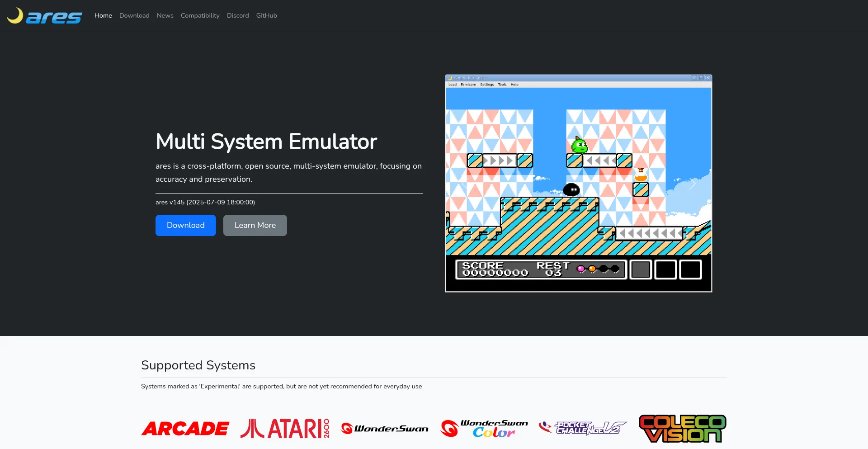Click the ares description paragraph

(x=289, y=172)
